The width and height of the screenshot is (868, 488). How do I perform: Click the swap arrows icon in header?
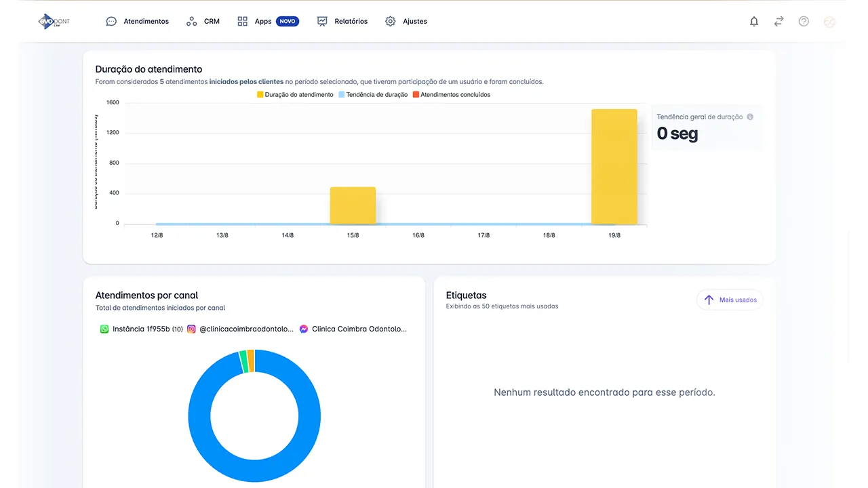[778, 22]
